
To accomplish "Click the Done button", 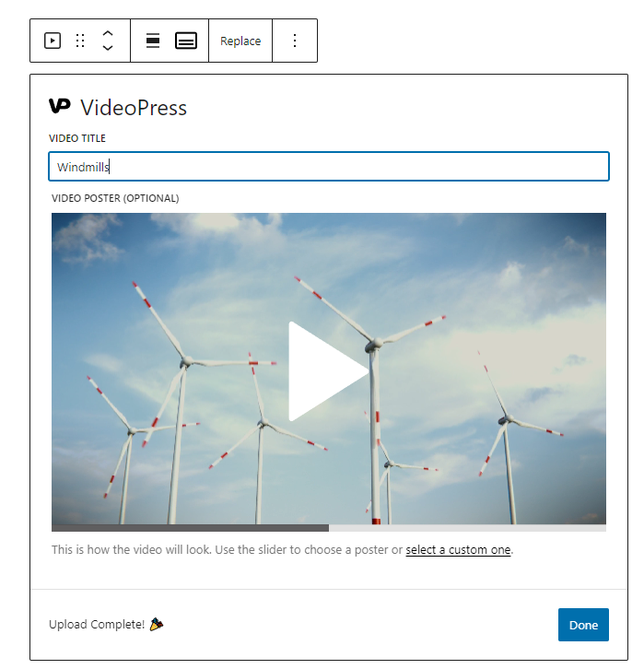I will [583, 625].
